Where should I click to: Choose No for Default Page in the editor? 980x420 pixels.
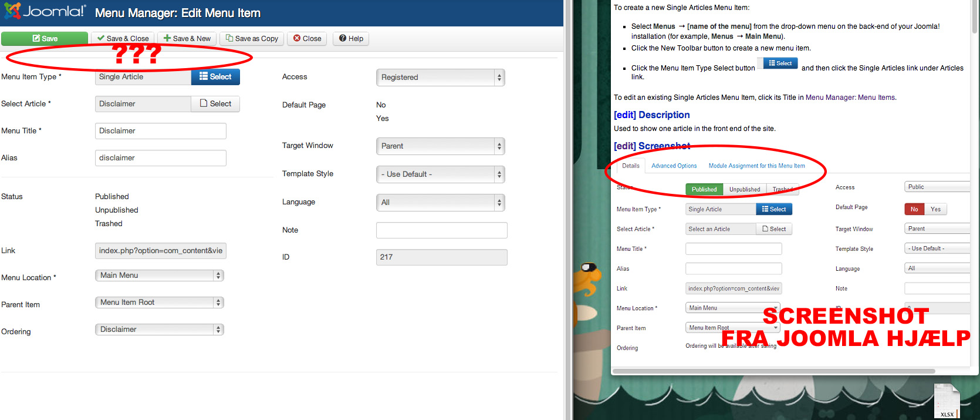(x=381, y=105)
